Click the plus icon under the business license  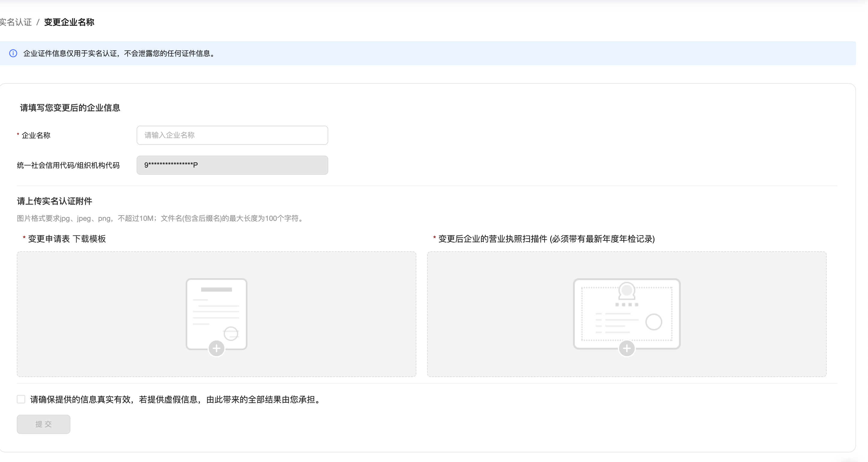click(x=626, y=348)
